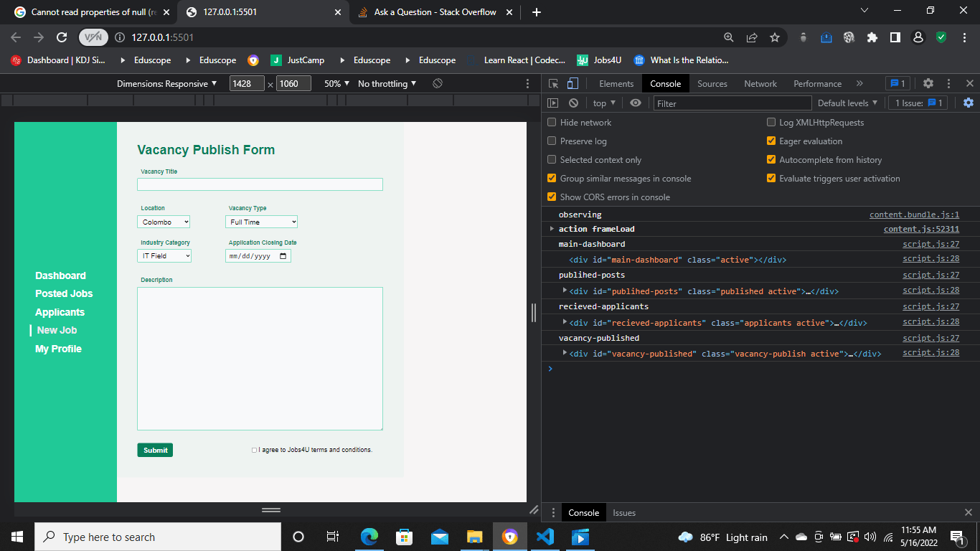The height and width of the screenshot is (551, 980).
Task: Uncheck Evaluate triggers user activation
Action: tap(771, 179)
